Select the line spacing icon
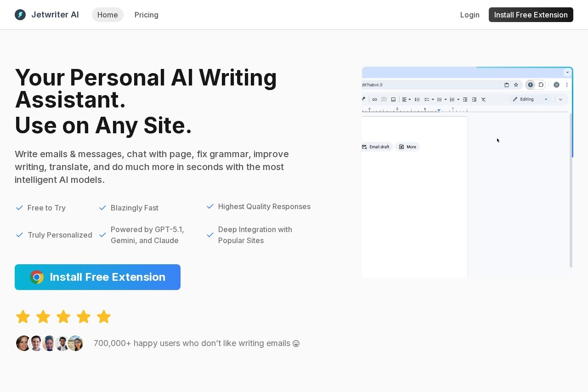 tap(417, 99)
